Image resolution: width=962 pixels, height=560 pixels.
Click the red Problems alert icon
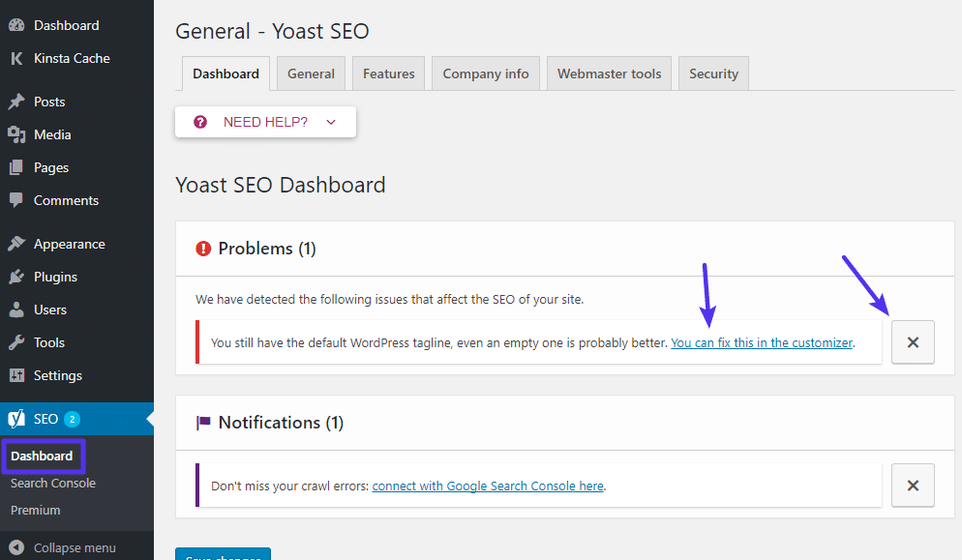click(203, 249)
